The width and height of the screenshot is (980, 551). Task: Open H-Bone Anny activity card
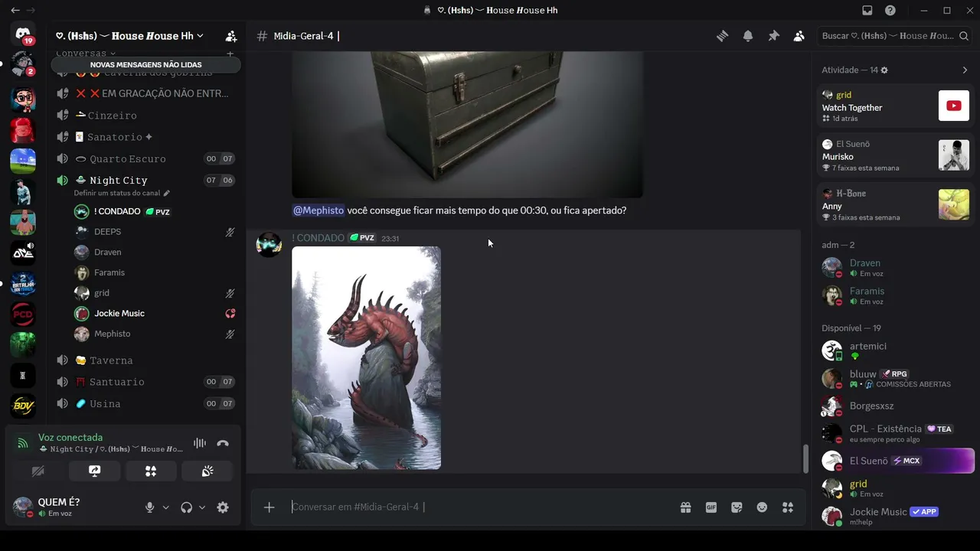(895, 205)
